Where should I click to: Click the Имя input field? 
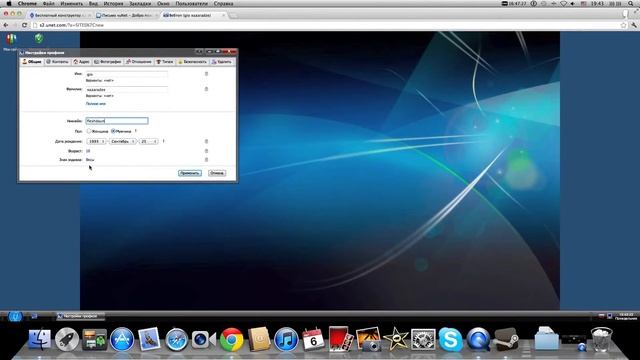pos(127,74)
